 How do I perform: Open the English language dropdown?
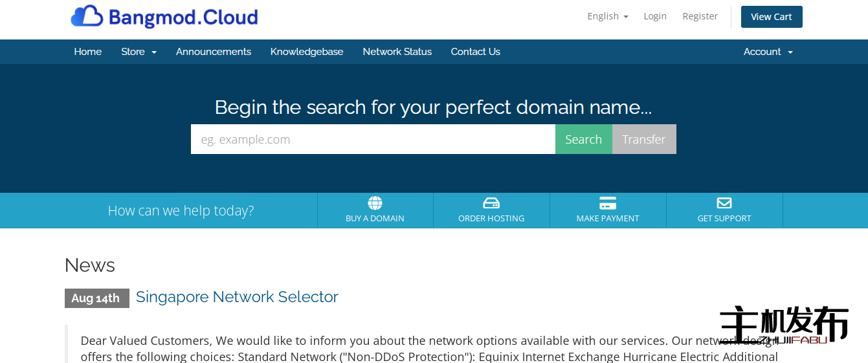click(x=607, y=16)
